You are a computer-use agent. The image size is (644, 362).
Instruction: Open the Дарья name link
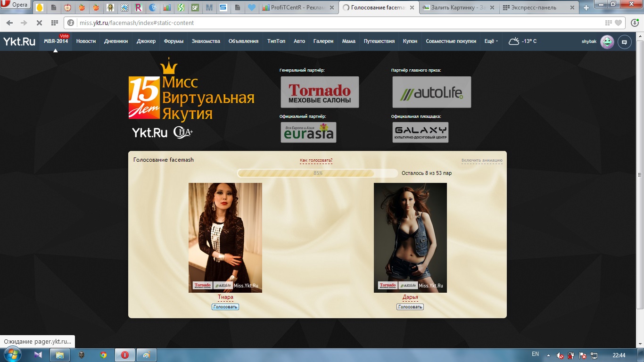coord(410,297)
